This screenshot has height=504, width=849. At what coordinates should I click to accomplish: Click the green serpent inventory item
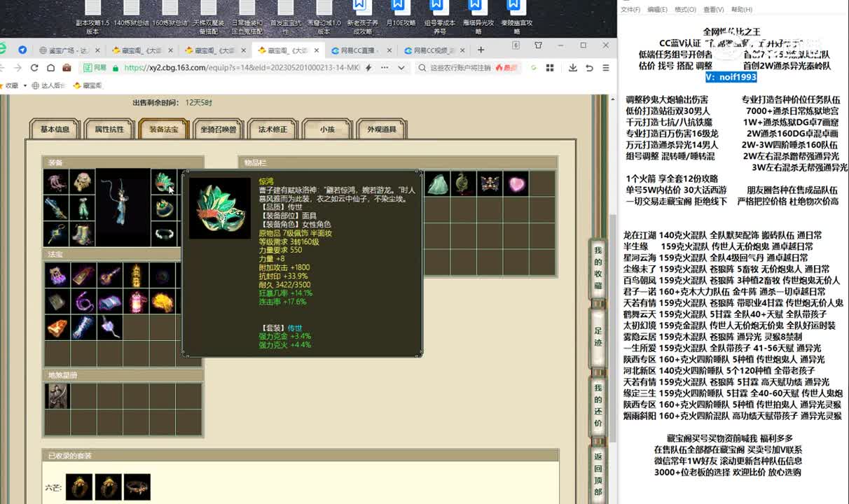[x=464, y=183]
